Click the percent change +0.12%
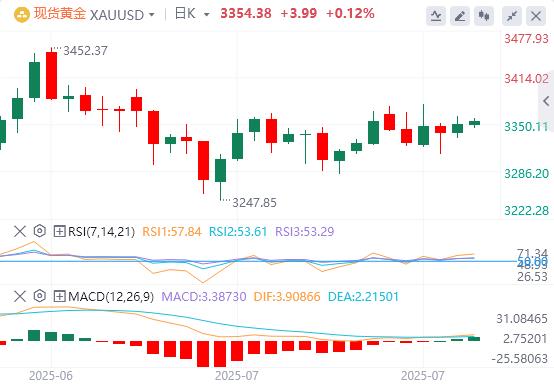554x386 pixels. click(350, 14)
